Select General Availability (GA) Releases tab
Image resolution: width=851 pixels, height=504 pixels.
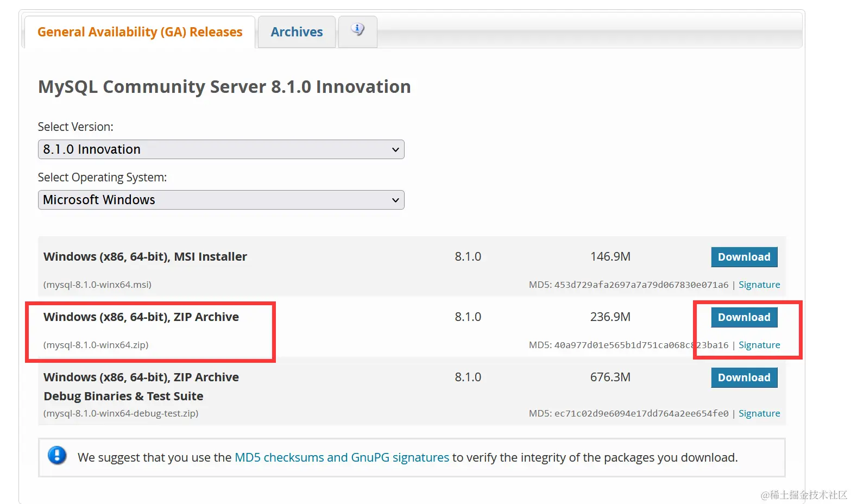140,32
